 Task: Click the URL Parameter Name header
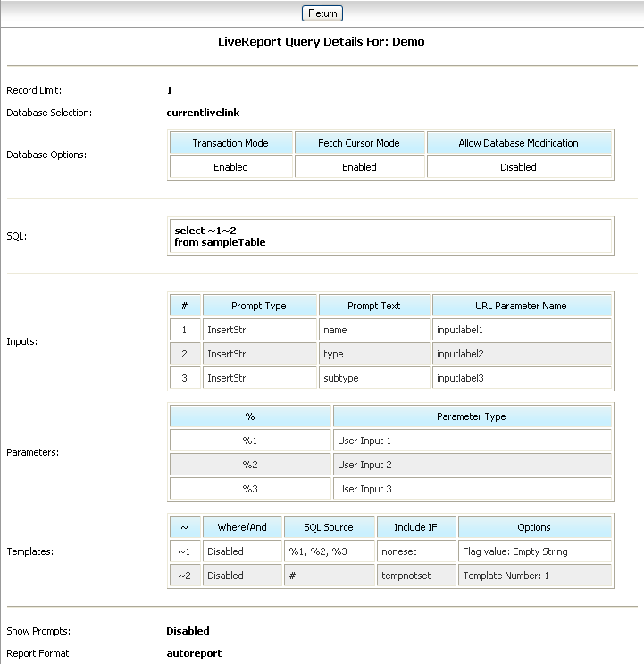522,306
